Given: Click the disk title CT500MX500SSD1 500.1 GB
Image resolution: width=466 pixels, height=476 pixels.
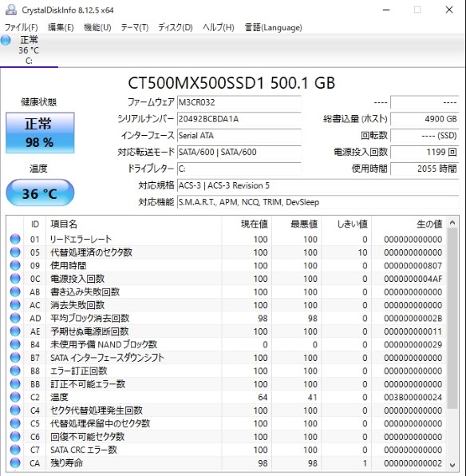Looking at the screenshot, I should [231, 83].
